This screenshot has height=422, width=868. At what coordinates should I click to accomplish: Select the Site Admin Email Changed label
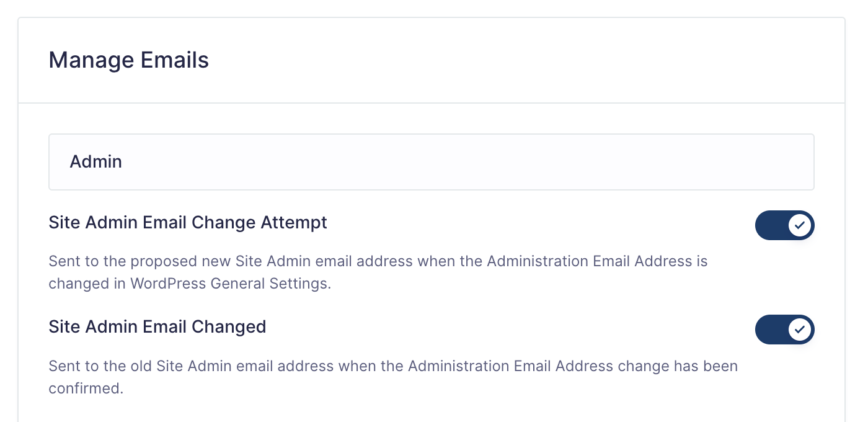[x=157, y=326]
